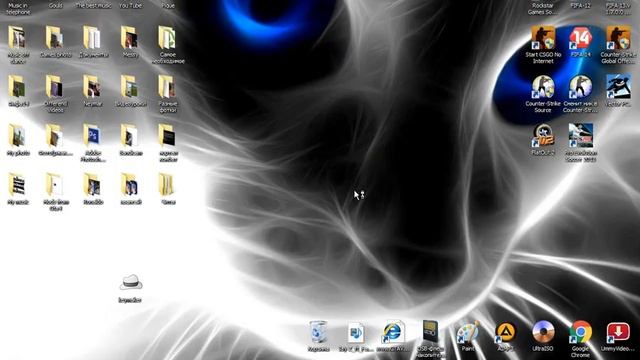
Task: Open the Самое необходимое folder
Action: click(168, 45)
